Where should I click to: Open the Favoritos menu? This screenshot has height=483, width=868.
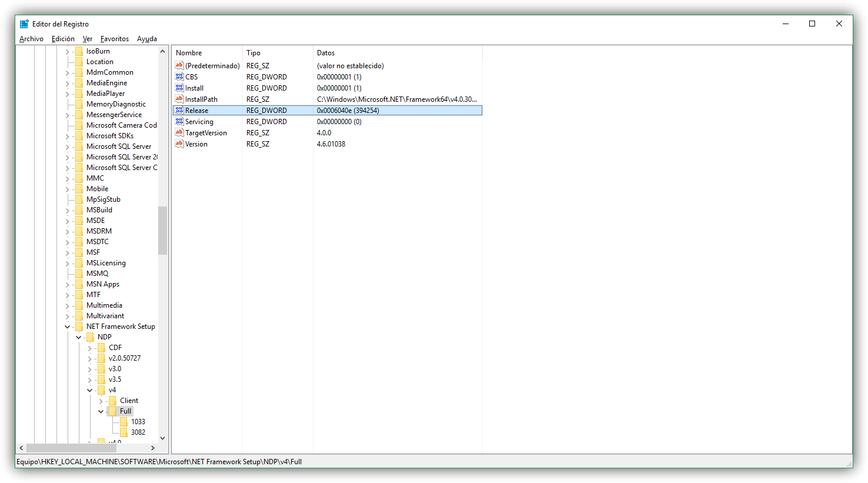[115, 39]
